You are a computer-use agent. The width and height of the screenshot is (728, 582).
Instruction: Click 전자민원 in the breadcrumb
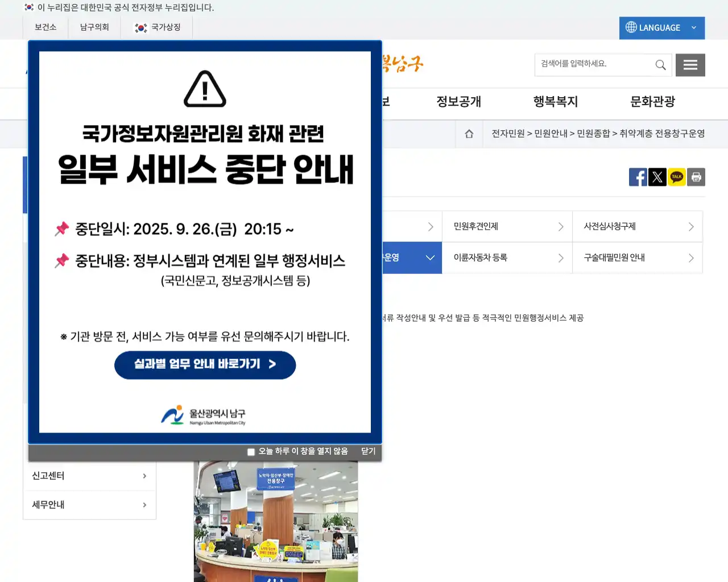[x=508, y=134]
